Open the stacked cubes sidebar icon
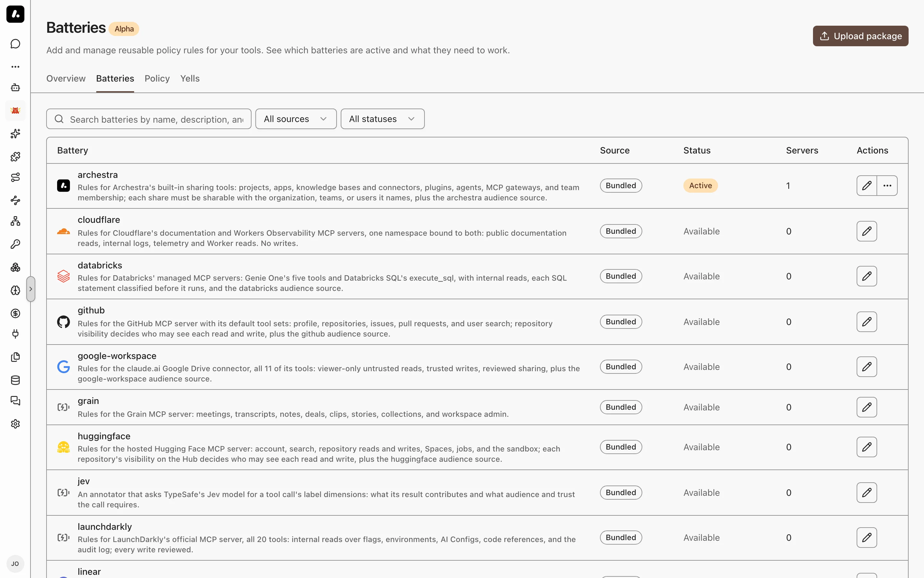This screenshot has width=924, height=578. coord(15,267)
